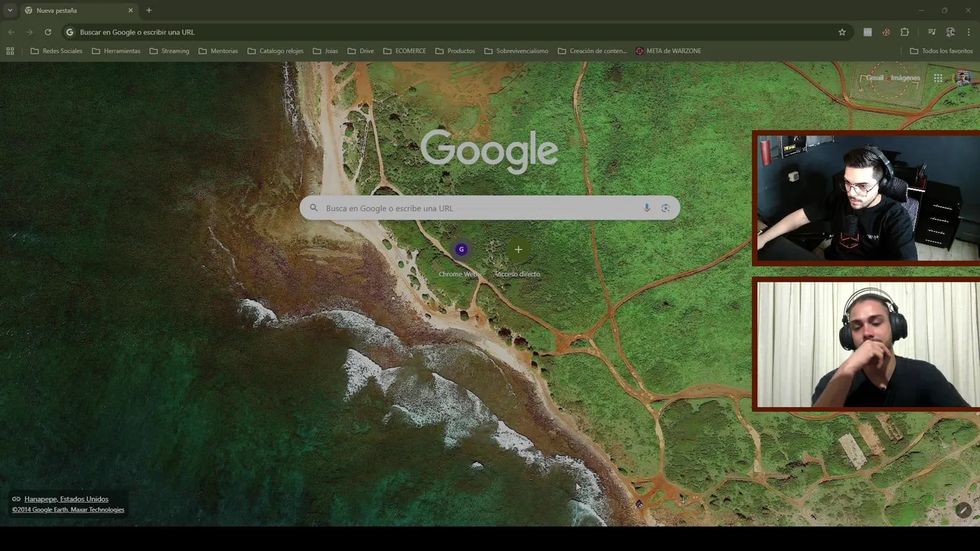Open the Joias bookmark folder
Image resolution: width=980 pixels, height=551 pixels.
(325, 51)
